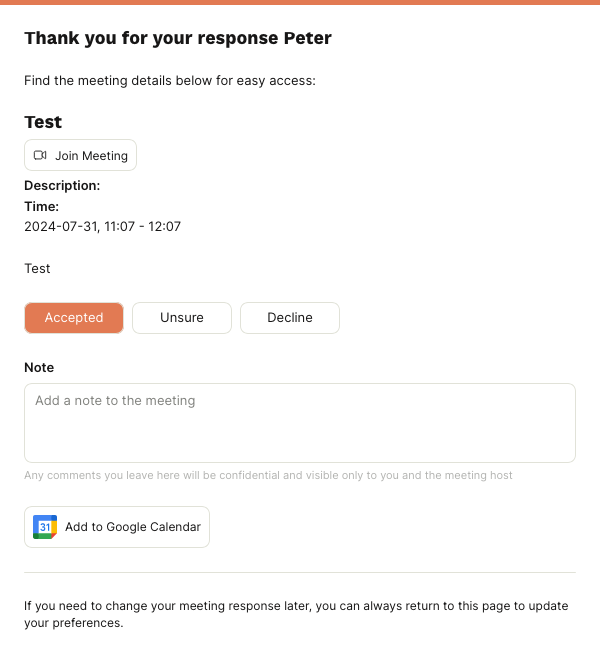The height and width of the screenshot is (657, 600).
Task: Change response to Unsure
Action: coord(182,318)
